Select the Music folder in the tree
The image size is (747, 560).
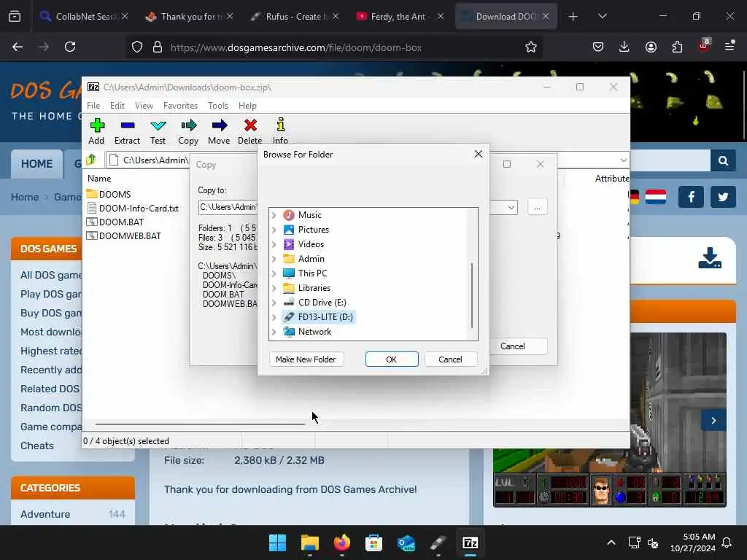pos(309,215)
